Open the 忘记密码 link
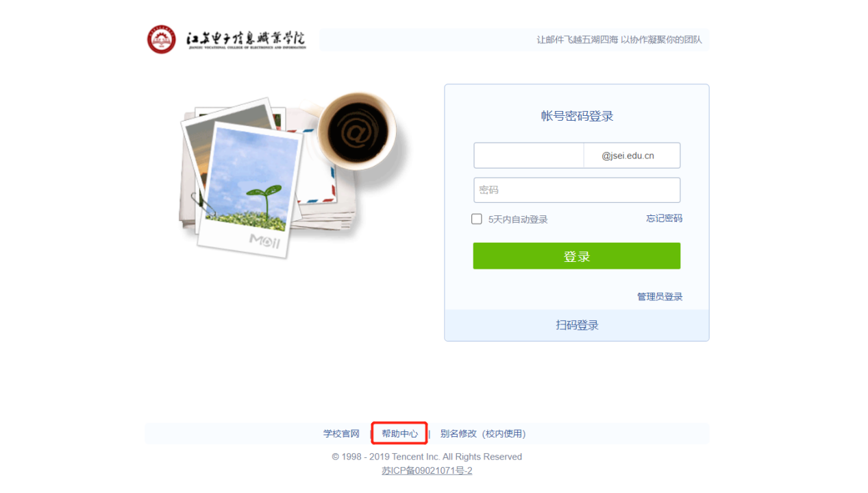The height and width of the screenshot is (493, 868). (664, 218)
